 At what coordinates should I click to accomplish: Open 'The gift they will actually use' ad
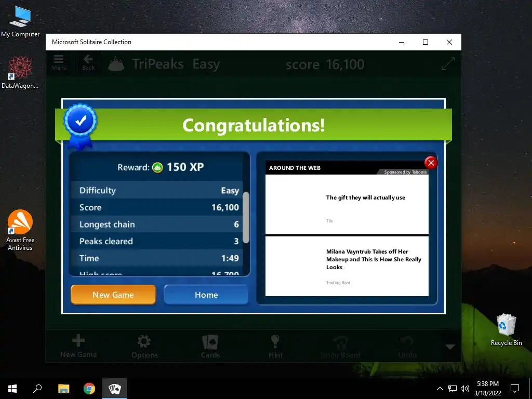[347, 204]
